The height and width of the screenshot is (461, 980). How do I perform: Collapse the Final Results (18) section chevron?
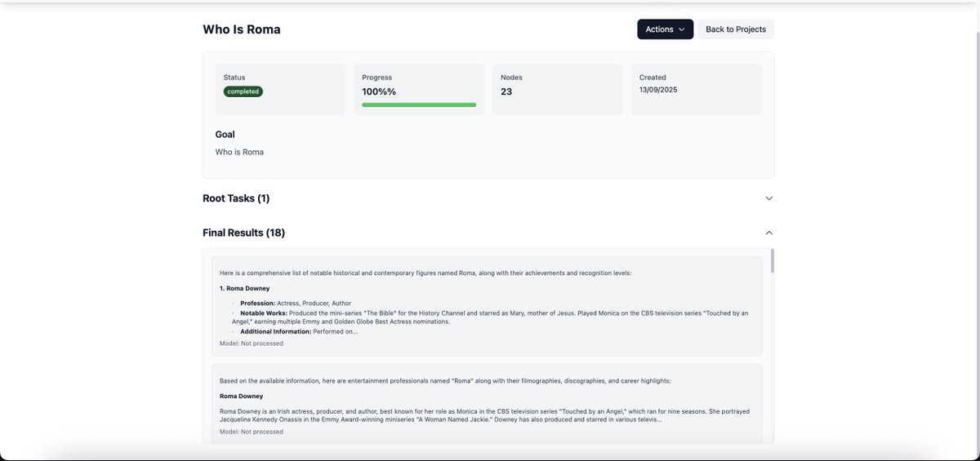768,233
